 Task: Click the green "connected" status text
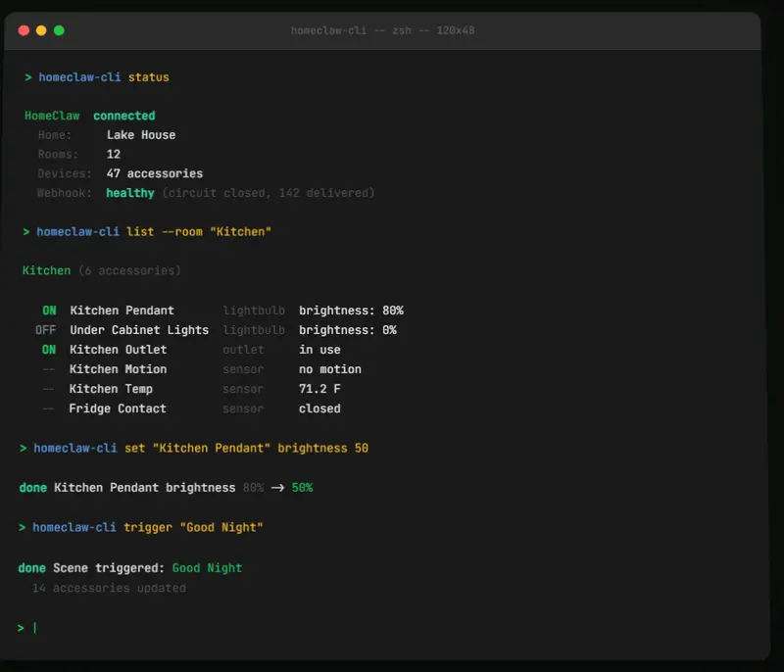pyautogui.click(x=124, y=116)
